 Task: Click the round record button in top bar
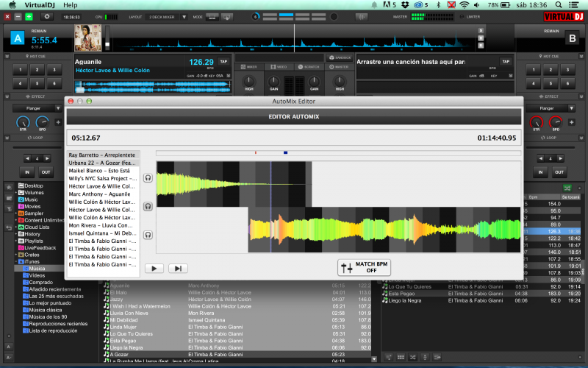click(334, 17)
